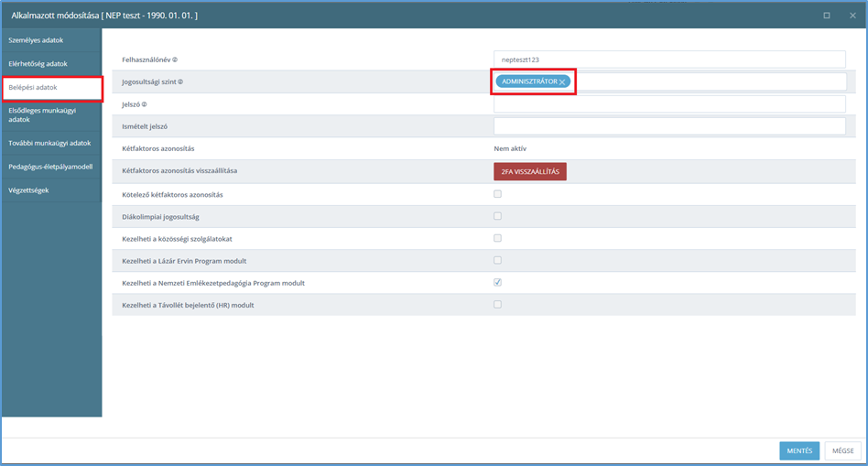This screenshot has height=466, width=868.
Task: Remove the ADMINISZTRÁTOR tag with its x icon
Action: click(562, 81)
